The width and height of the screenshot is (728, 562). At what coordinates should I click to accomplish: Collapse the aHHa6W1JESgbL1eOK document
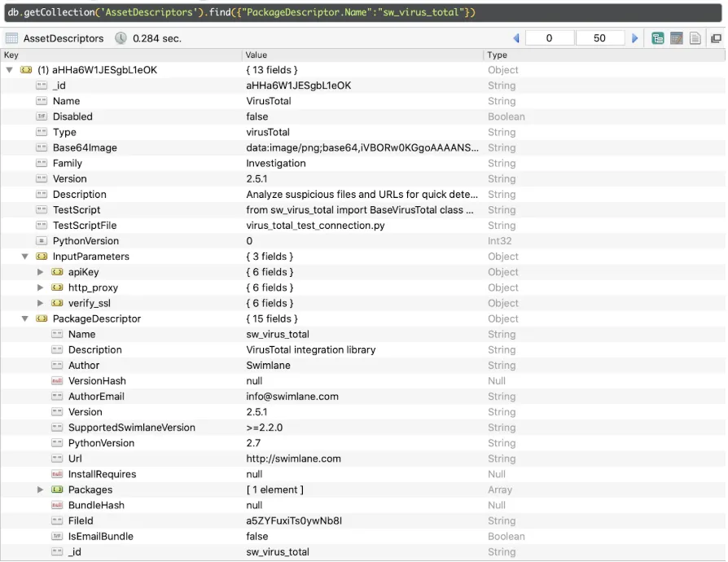tap(9, 70)
